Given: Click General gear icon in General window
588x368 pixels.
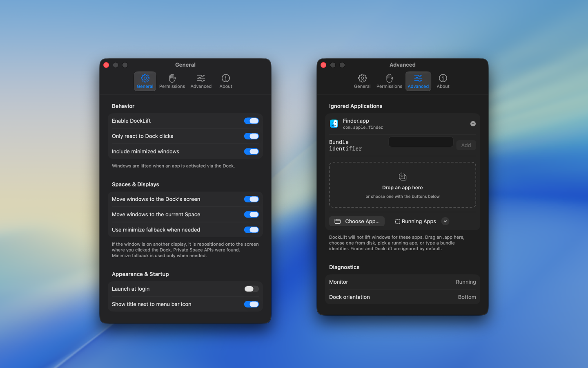Looking at the screenshot, I should tap(145, 78).
